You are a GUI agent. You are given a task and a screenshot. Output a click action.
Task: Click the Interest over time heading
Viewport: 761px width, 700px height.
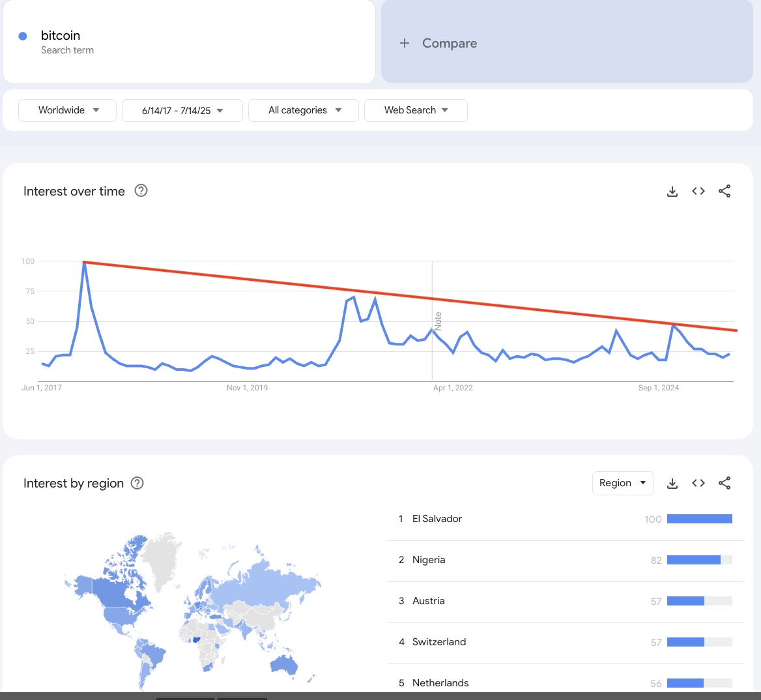tap(74, 191)
